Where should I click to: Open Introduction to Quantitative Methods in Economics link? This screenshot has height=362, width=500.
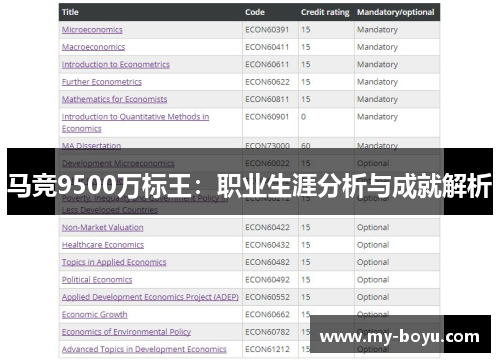coord(135,122)
